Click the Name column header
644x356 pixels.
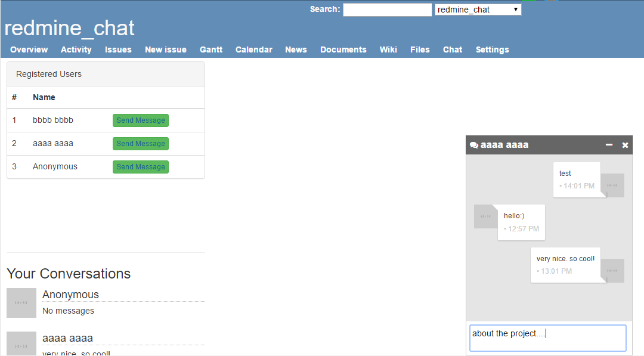[x=44, y=97]
